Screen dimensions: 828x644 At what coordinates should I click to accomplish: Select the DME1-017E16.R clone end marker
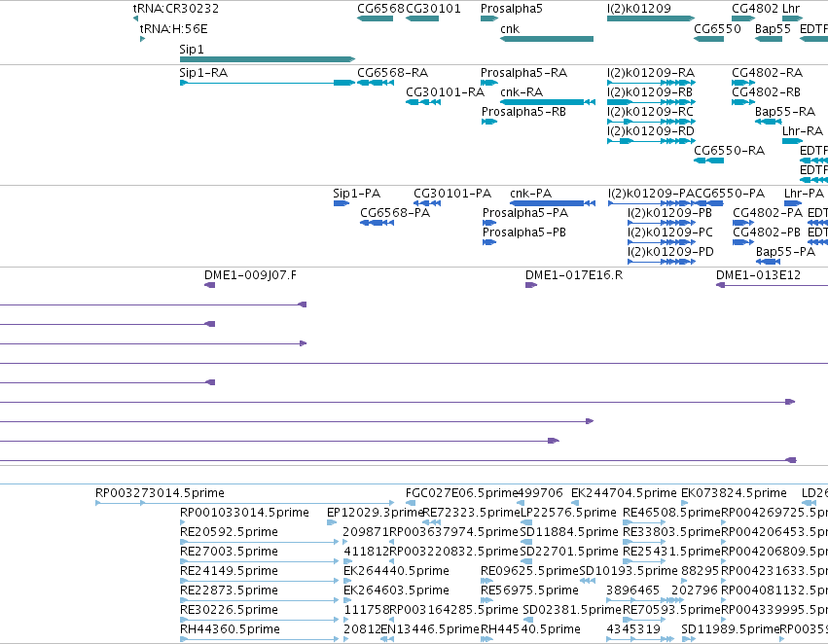tap(530, 285)
